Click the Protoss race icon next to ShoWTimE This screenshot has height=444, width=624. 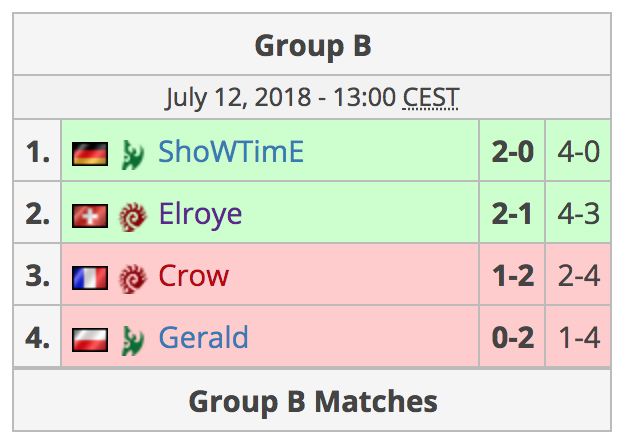tap(133, 154)
